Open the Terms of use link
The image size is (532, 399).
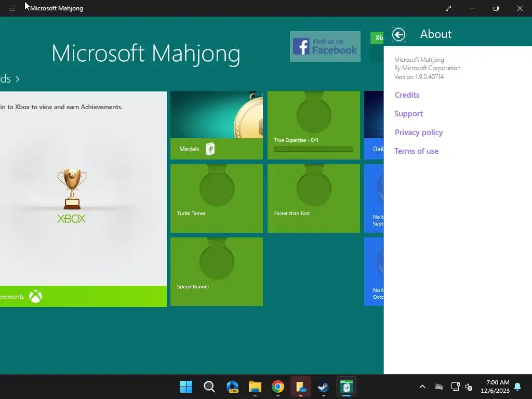tap(416, 151)
